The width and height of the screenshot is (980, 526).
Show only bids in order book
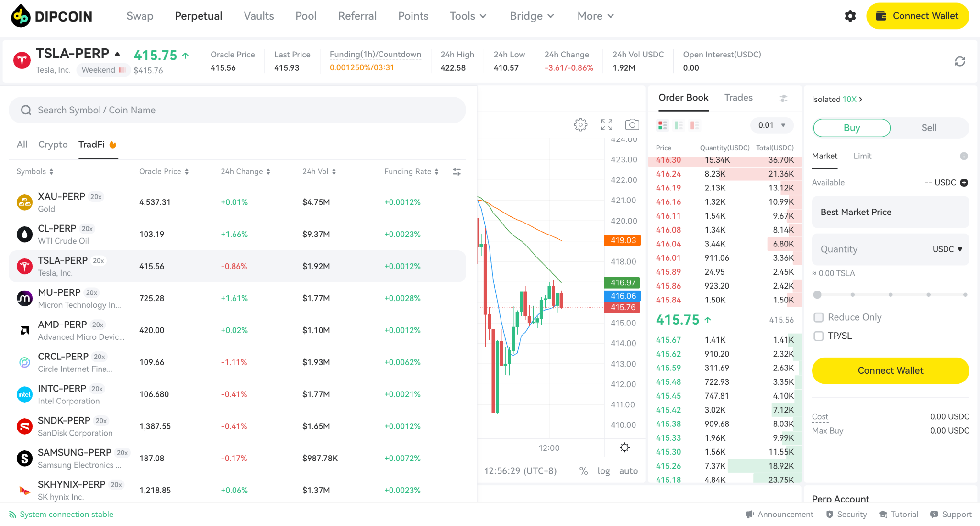point(679,125)
